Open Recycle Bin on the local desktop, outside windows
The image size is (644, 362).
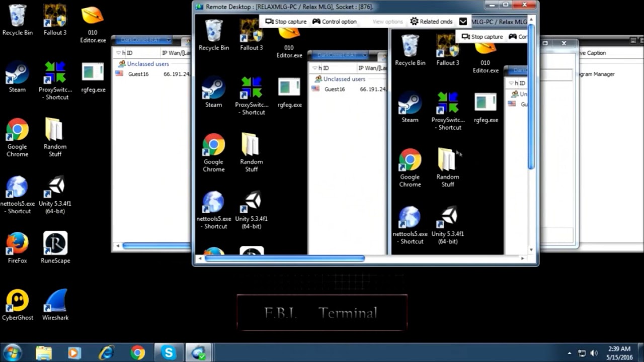point(17,20)
